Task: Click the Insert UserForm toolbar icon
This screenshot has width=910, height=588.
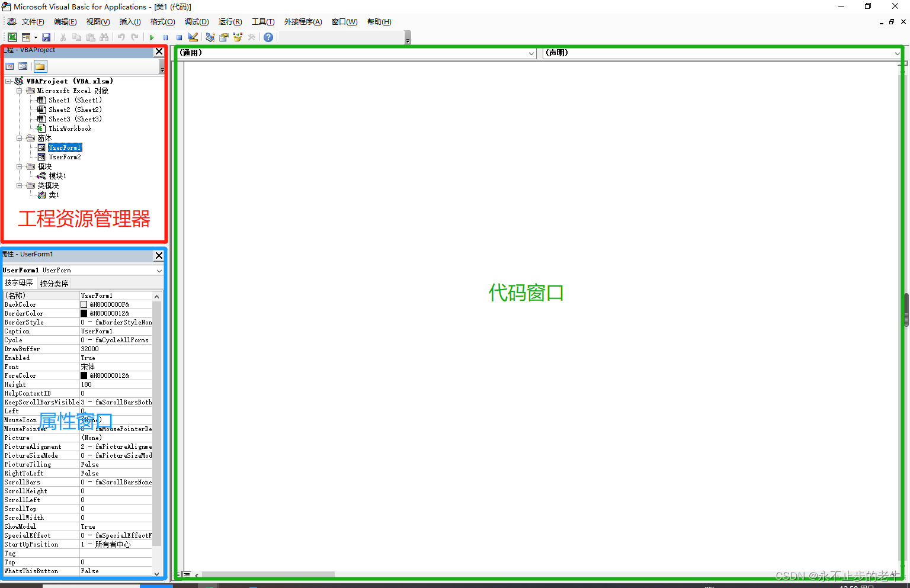Action: [x=25, y=37]
